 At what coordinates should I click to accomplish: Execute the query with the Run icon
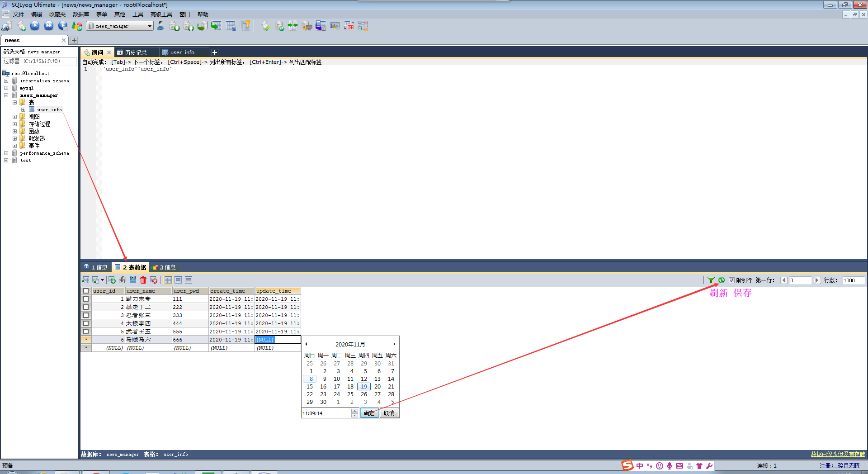click(x=35, y=26)
